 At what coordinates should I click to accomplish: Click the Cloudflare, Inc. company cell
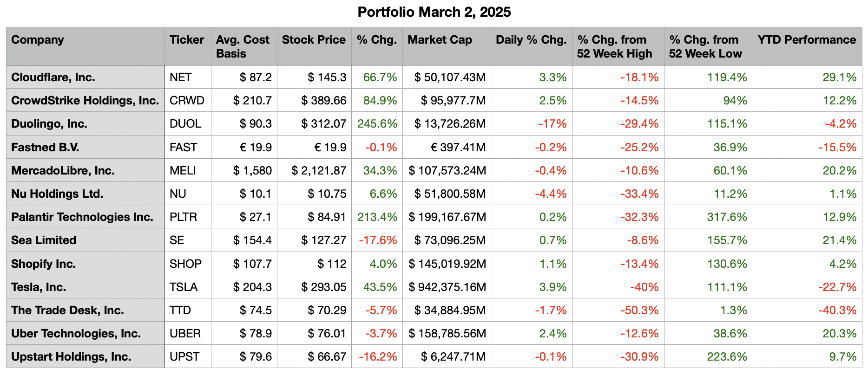pos(53,77)
